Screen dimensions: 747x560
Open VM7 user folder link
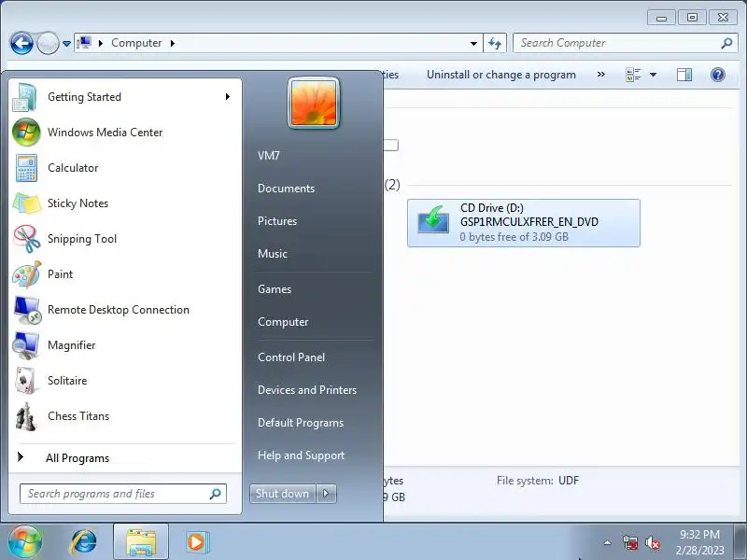pos(269,156)
